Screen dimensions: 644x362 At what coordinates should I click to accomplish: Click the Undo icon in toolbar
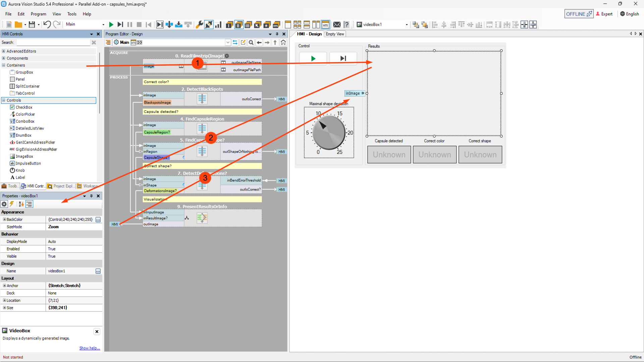[x=47, y=24]
